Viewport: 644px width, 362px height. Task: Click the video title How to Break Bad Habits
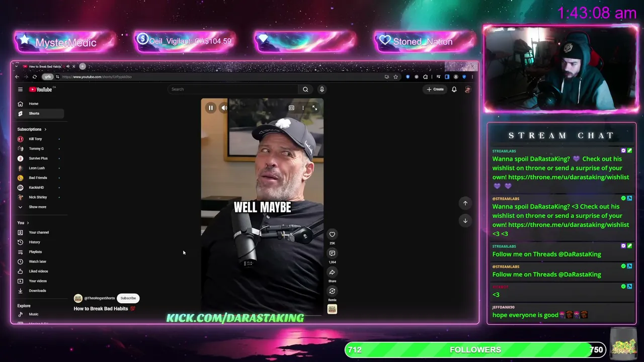click(x=101, y=309)
